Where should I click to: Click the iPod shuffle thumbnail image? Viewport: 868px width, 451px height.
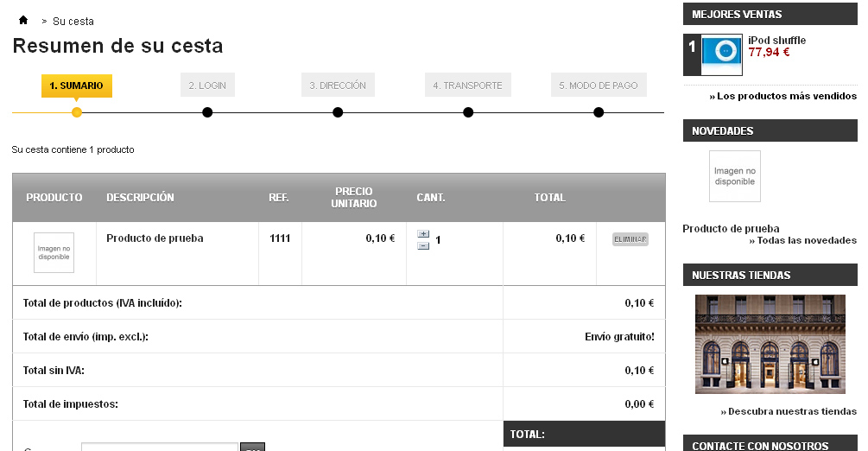coord(722,51)
